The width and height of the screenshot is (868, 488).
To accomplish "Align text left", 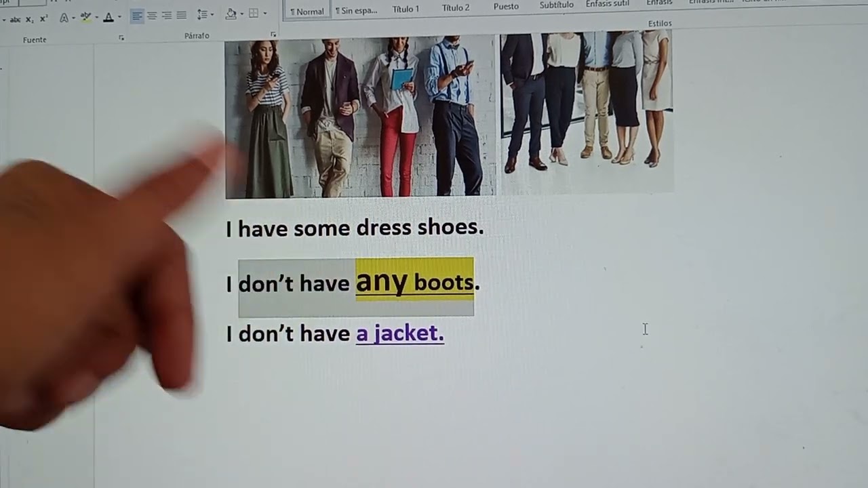I will point(137,15).
